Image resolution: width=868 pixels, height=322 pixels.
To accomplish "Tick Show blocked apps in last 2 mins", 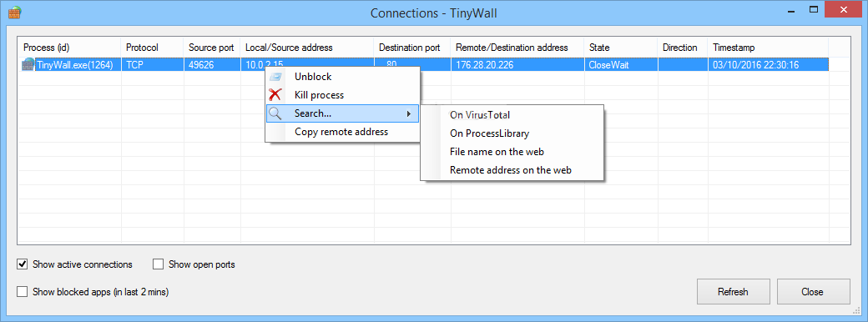I will click(x=23, y=292).
